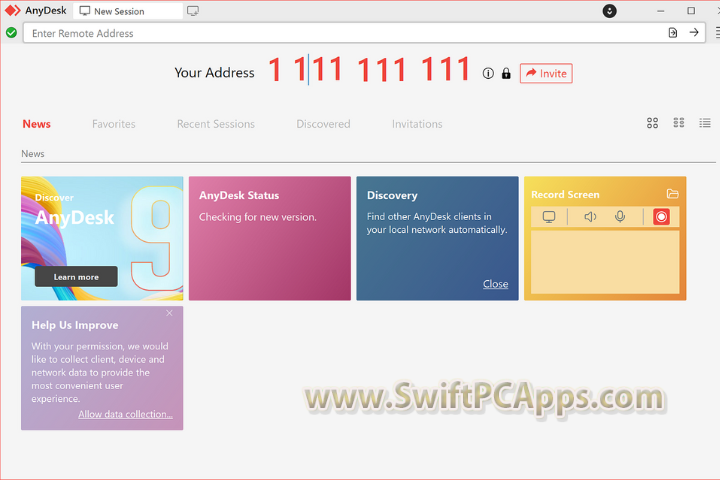Toggle speaker audio recording
This screenshot has height=480, width=720.
pyautogui.click(x=590, y=216)
